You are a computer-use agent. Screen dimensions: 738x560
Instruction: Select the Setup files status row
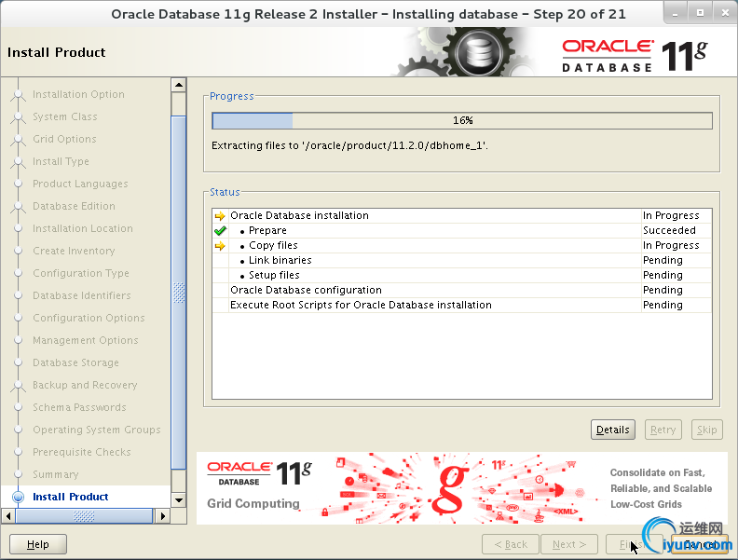point(462,275)
